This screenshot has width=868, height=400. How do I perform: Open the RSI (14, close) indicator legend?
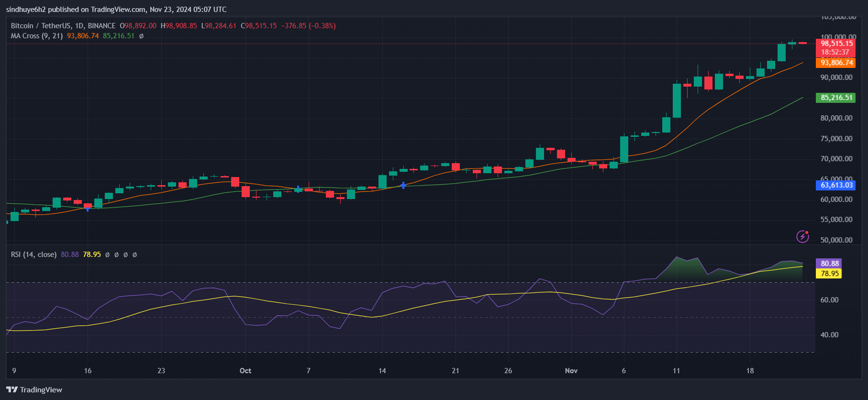tap(33, 255)
